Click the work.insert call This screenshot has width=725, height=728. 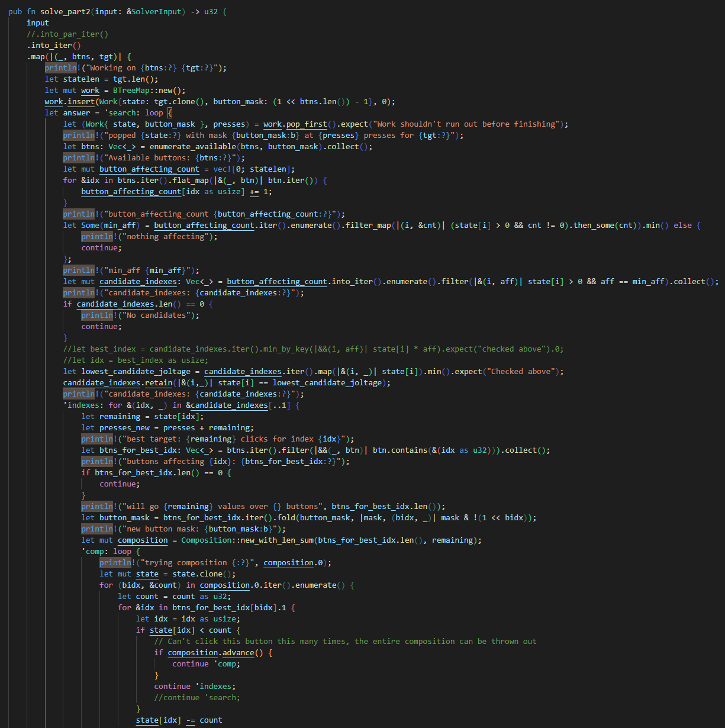[x=70, y=101]
